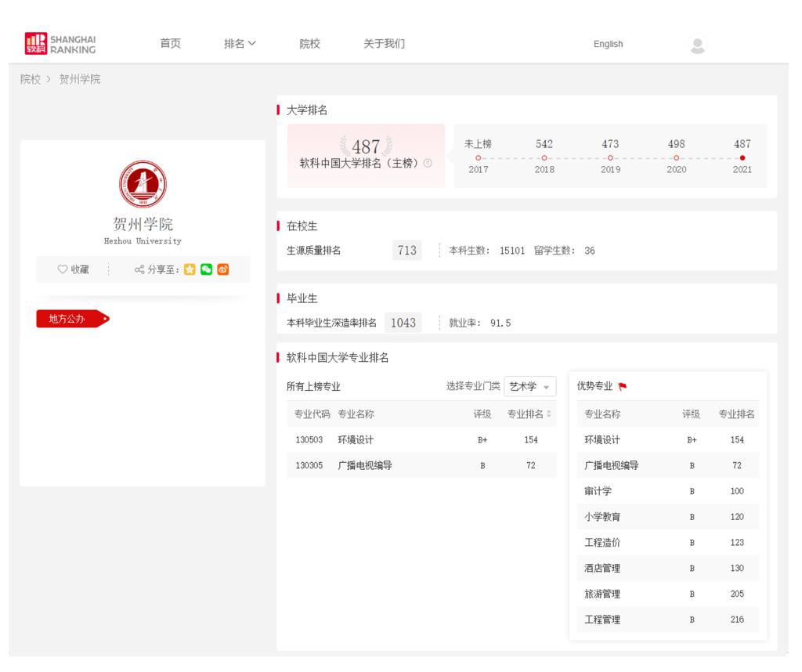Switch language to English

[608, 45]
